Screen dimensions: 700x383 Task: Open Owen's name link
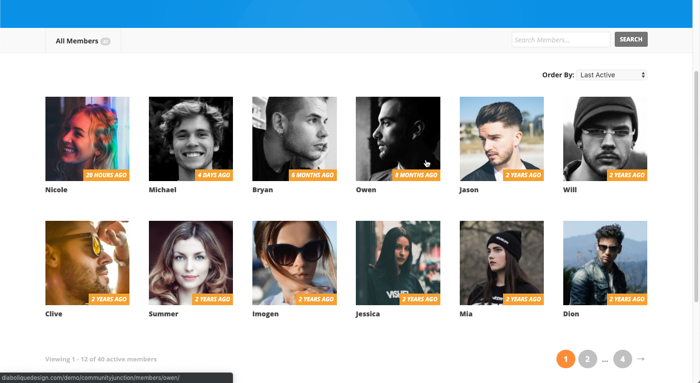pyautogui.click(x=366, y=190)
